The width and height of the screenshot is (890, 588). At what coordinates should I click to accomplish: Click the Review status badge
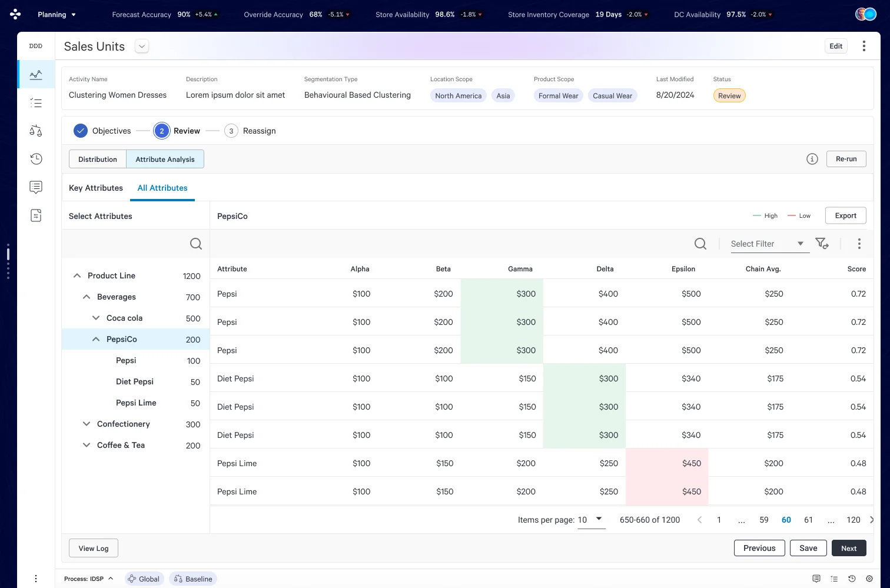click(729, 95)
